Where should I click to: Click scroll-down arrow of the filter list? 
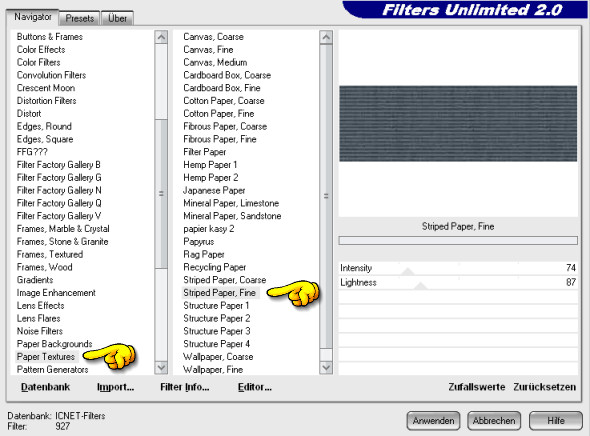point(326,368)
